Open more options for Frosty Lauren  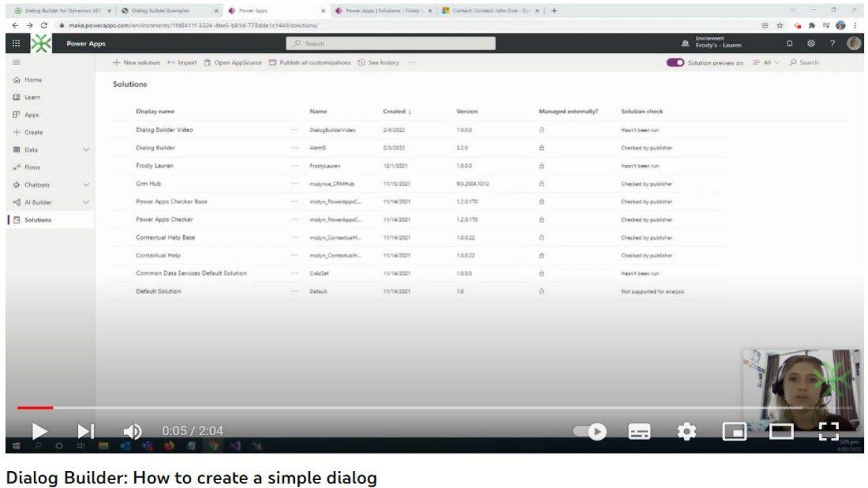tap(294, 165)
